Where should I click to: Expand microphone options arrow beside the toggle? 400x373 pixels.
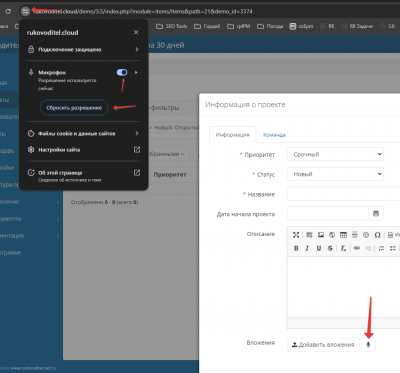click(136, 72)
